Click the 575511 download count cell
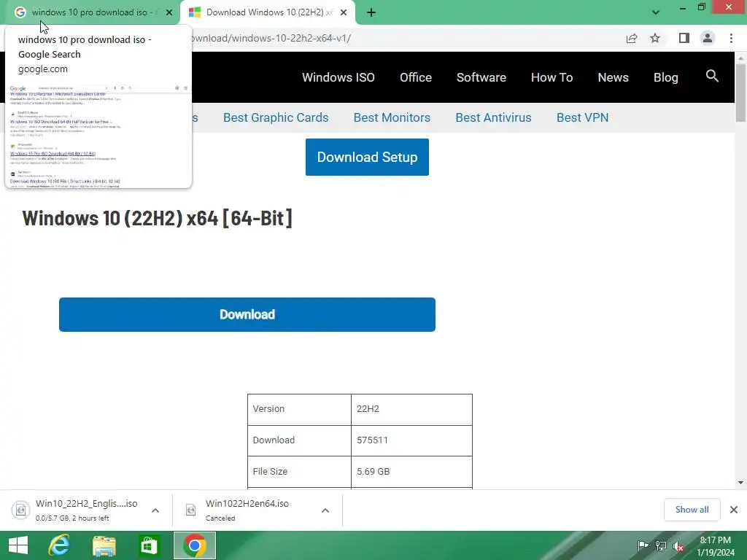The height and width of the screenshot is (560, 747). coord(411,440)
